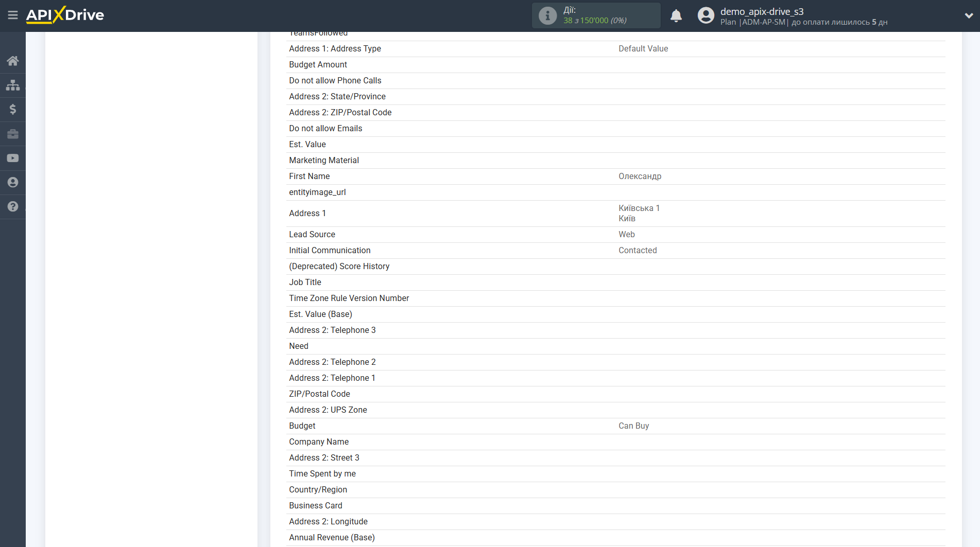Click the actions counter 38 of 150'000
The image size is (980, 547).
point(595,21)
